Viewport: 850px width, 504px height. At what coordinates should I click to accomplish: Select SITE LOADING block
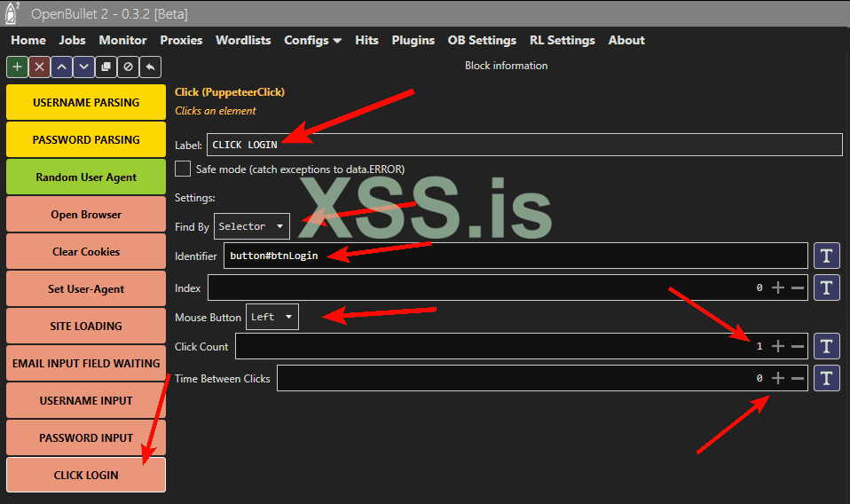[x=86, y=327]
